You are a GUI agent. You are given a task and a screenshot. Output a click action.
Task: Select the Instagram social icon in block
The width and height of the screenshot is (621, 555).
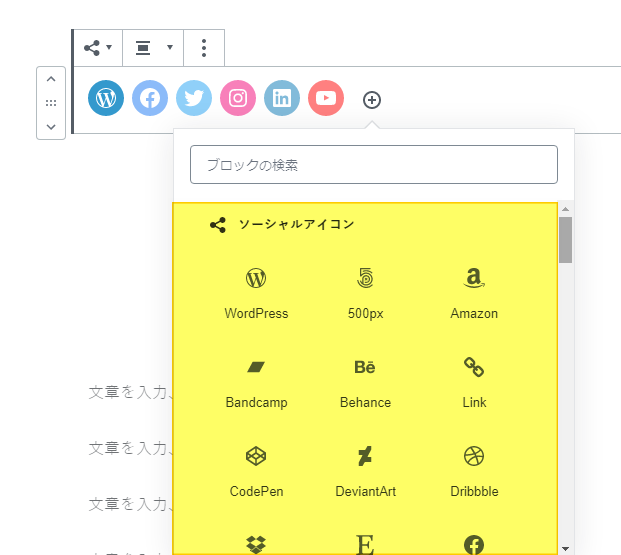[x=238, y=98]
